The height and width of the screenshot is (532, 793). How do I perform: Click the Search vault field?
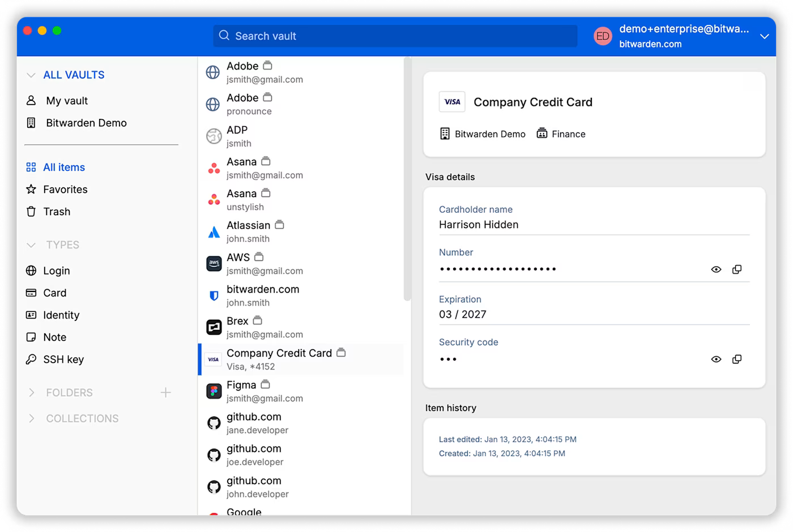pyautogui.click(x=395, y=36)
